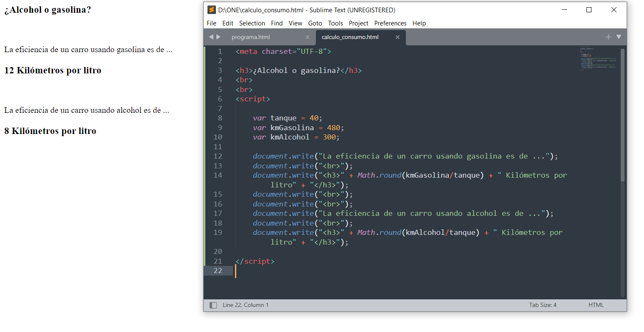The height and width of the screenshot is (332, 644).
Task: Open the tab list dropdown arrow
Action: (619, 37)
